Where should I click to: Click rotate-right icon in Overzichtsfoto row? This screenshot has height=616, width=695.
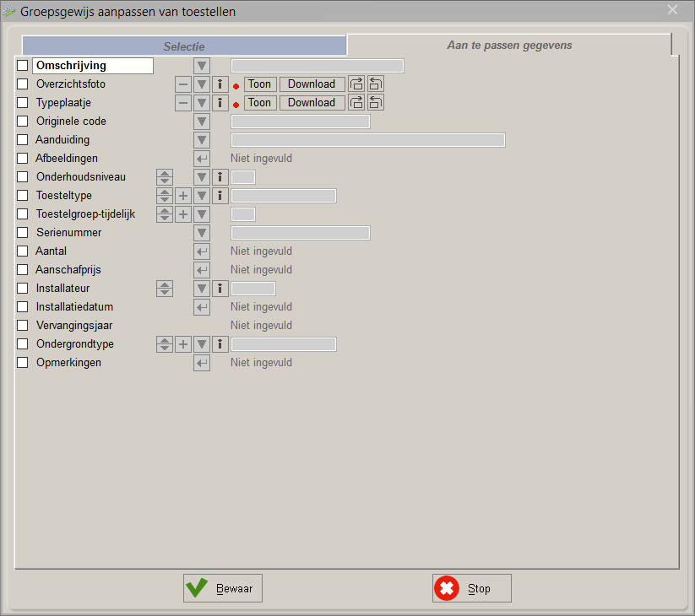click(356, 84)
